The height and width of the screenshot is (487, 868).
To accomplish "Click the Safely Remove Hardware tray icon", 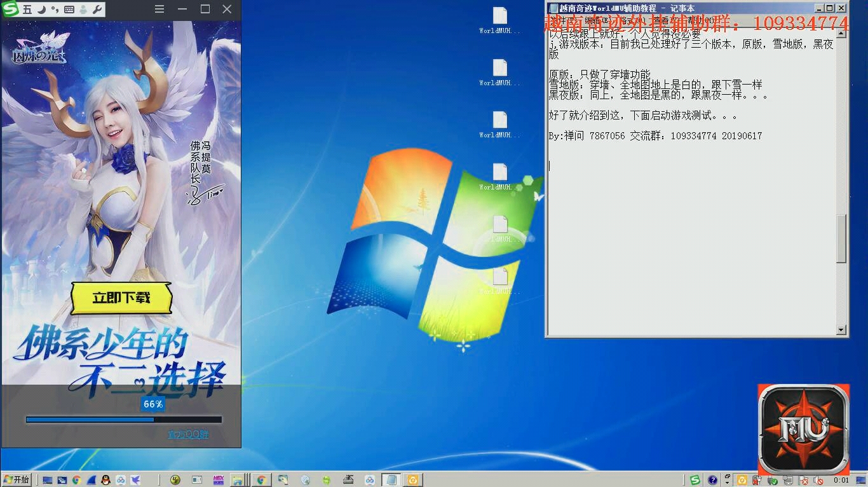I will pos(772,481).
